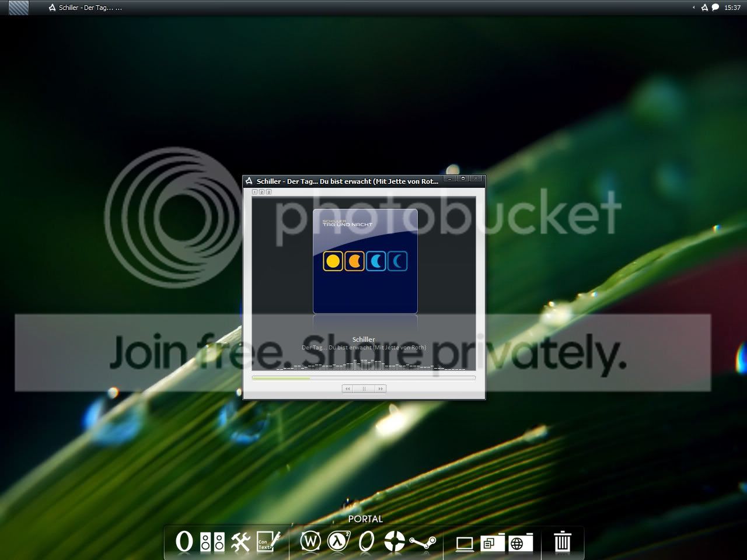Open the documents folder dock icon
This screenshot has height=560, width=747.
pos(492,542)
